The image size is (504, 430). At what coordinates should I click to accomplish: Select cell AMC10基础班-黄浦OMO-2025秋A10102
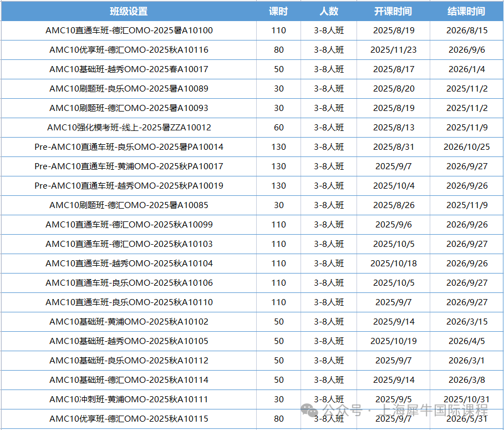[x=129, y=322]
